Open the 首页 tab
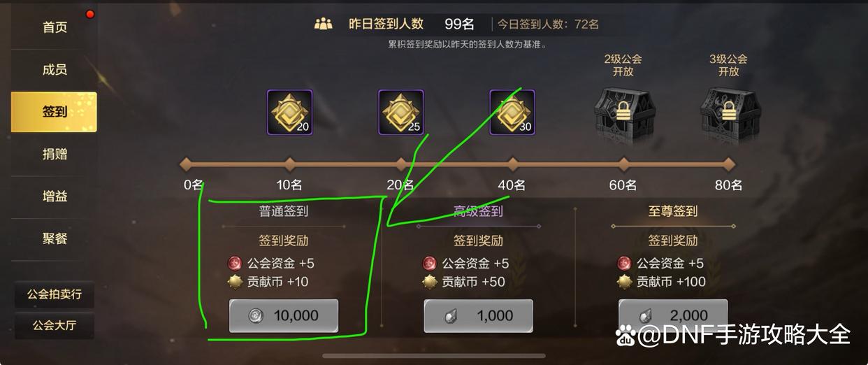The image size is (868, 365). 55,28
